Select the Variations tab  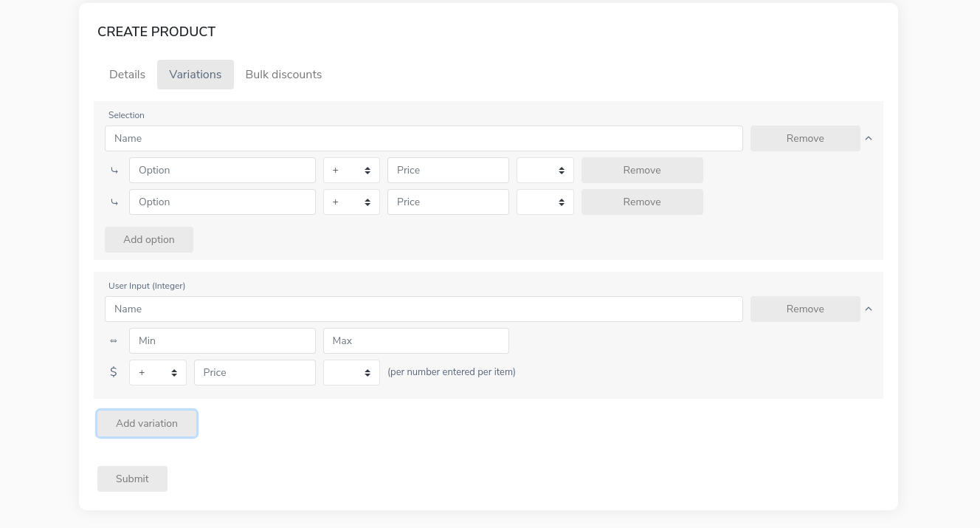point(195,75)
